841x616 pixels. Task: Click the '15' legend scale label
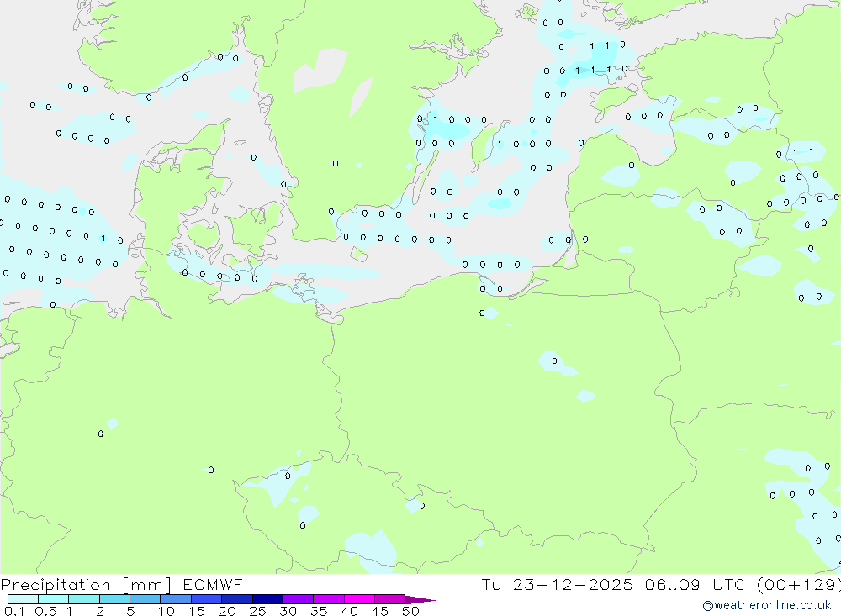(x=197, y=611)
